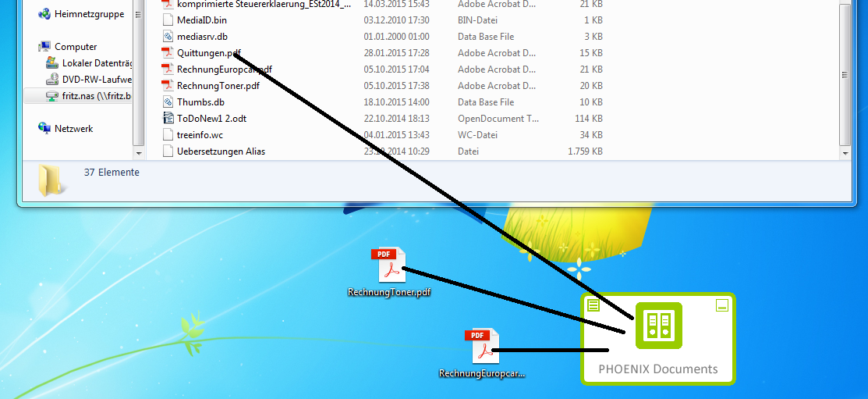Click the Heimnetzgruppe label
The width and height of the screenshot is (868, 399).
click(x=89, y=14)
